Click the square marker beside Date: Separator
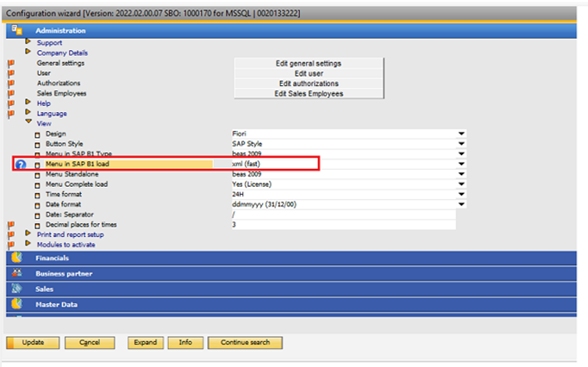 (37, 215)
